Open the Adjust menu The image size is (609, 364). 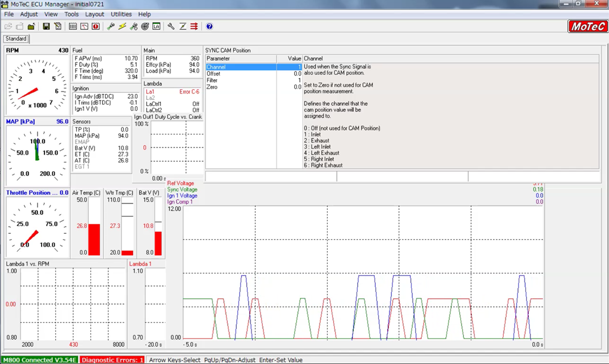29,14
